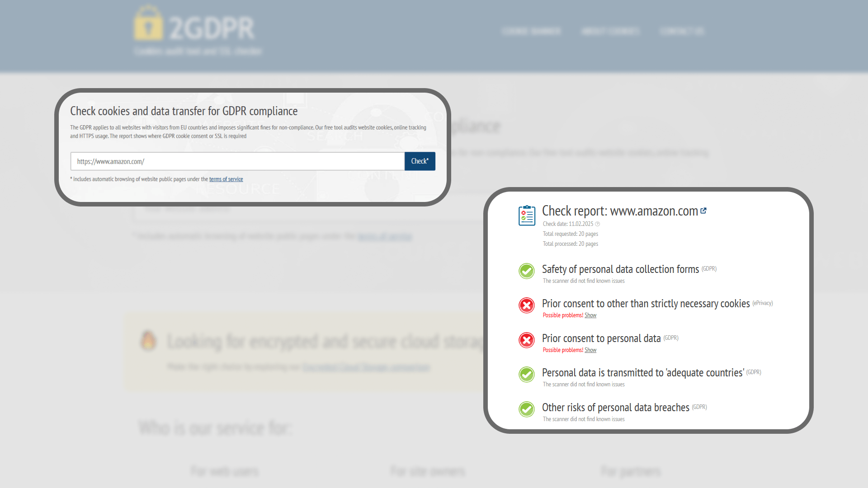Click the website URL input field

(x=237, y=161)
